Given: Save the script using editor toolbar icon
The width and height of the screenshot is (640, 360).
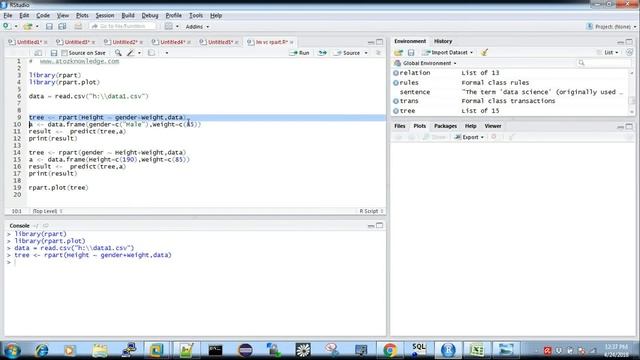Looking at the screenshot, I should click(x=53, y=53).
